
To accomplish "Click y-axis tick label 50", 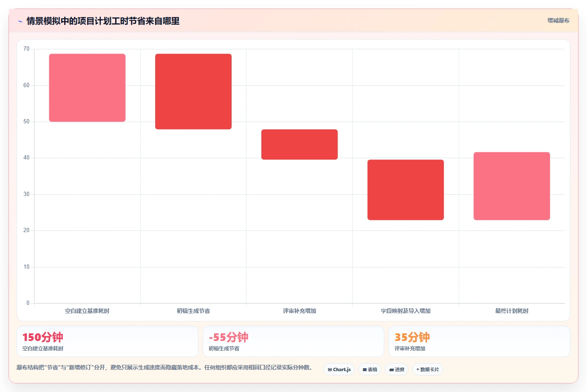I will pyautogui.click(x=26, y=122).
